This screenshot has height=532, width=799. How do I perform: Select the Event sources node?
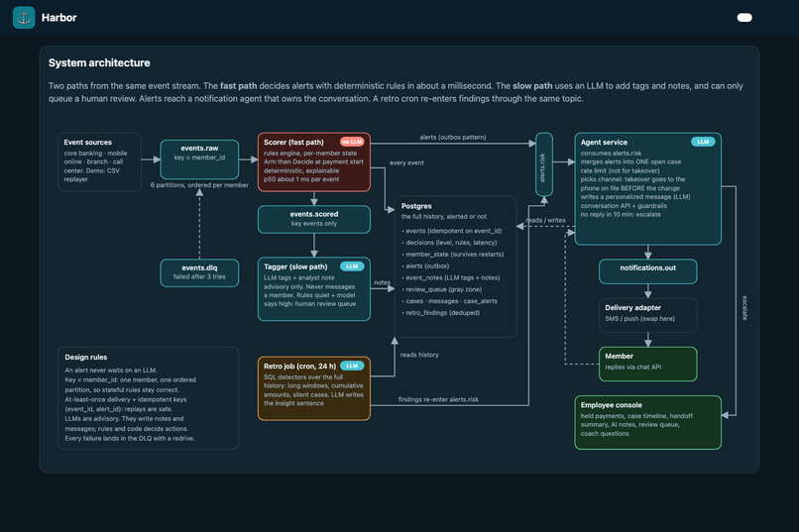coord(99,161)
